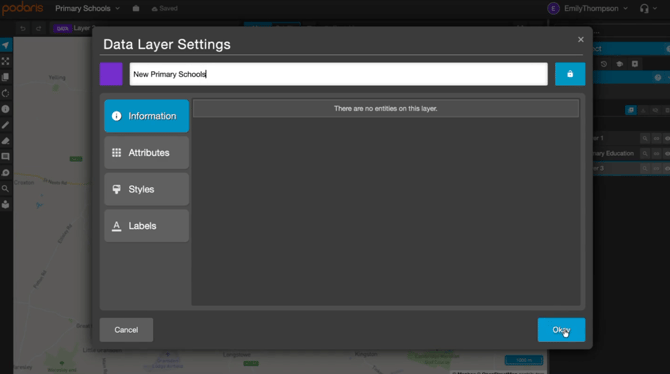Select the arrow pointer tool in left toolbar

pos(6,45)
